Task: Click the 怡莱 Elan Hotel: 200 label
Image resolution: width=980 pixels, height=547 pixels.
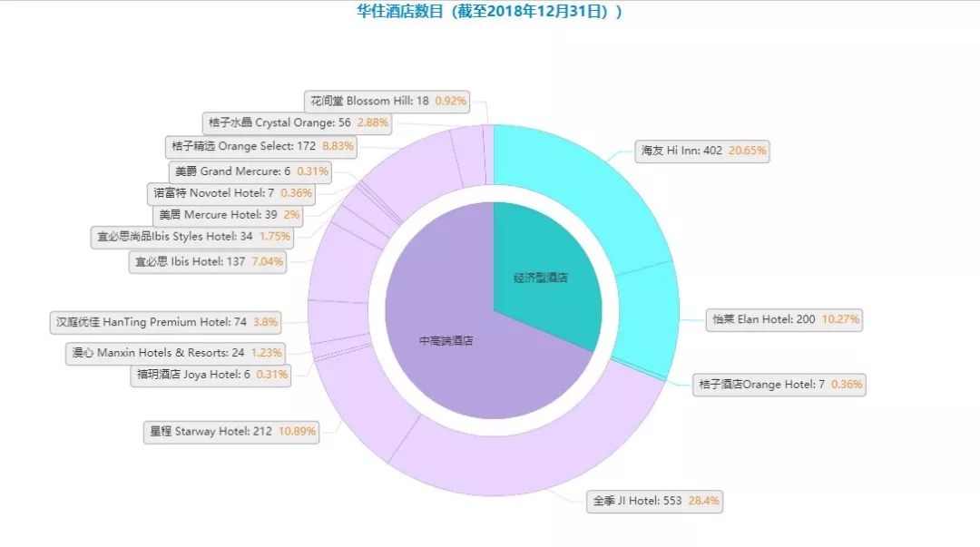Action: click(x=784, y=319)
